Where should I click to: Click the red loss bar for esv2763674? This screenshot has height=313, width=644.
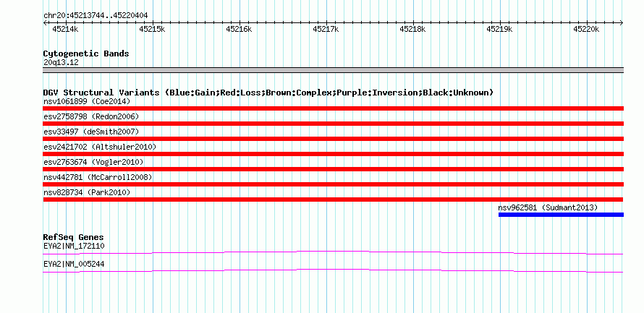(x=333, y=169)
